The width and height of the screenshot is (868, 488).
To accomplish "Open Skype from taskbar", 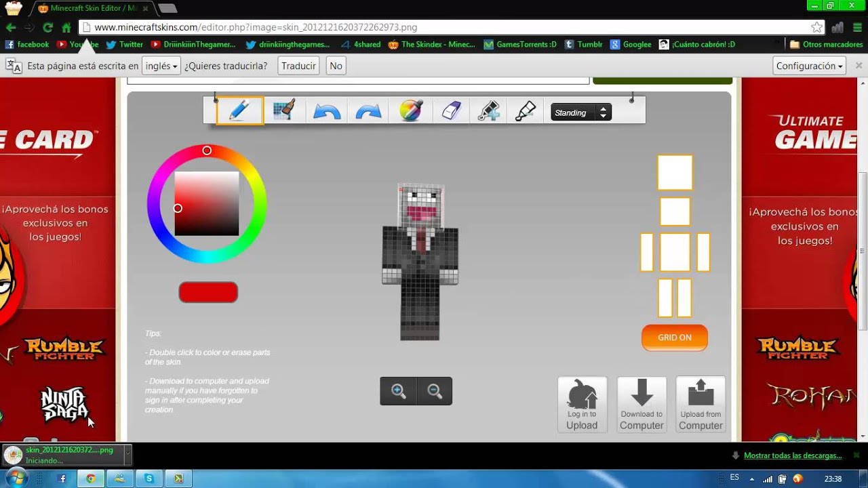I will pos(149,479).
